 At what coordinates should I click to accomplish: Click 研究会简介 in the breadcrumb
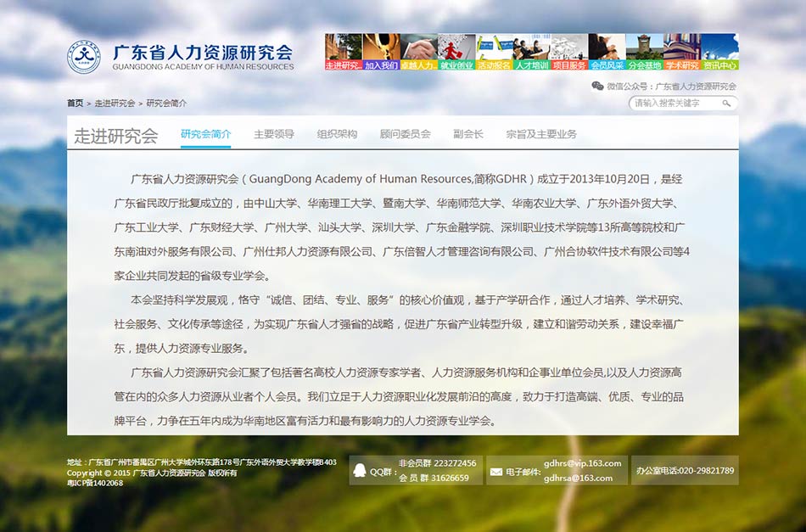(166, 104)
